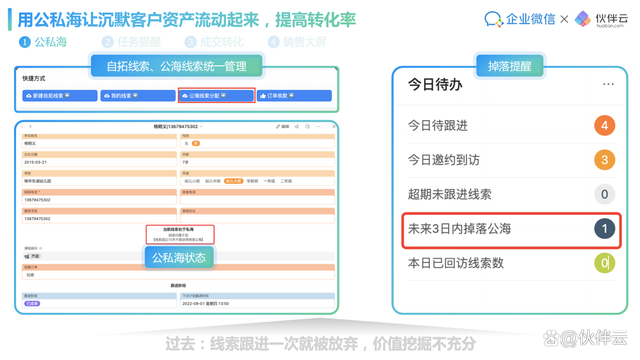Viewport: 640px width, 360px height.
Task: Select step 3 成交转化 tab
Action: tap(214, 42)
